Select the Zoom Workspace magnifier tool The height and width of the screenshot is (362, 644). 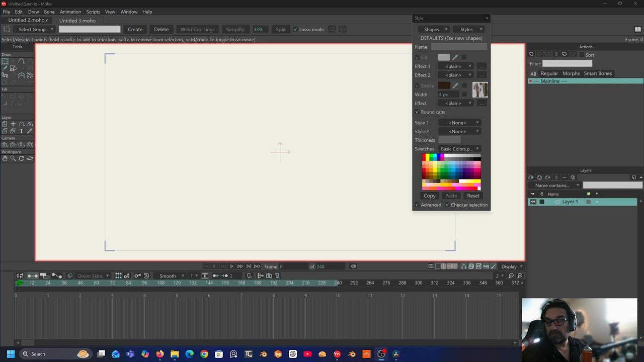point(13,158)
